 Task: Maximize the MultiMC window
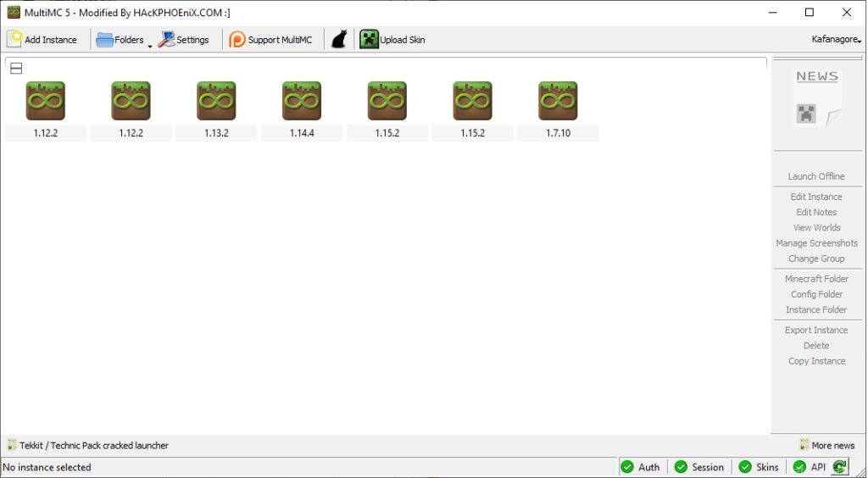pyautogui.click(x=810, y=12)
